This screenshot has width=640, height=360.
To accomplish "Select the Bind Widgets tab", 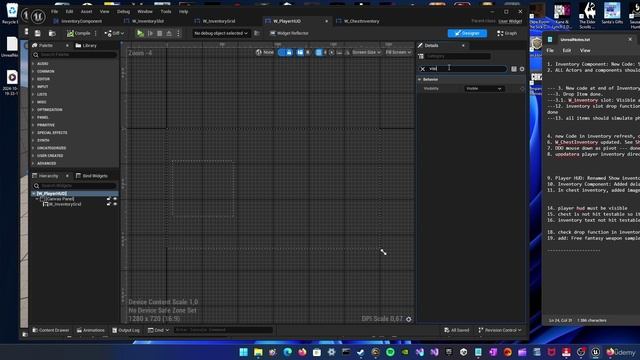I will click(x=92, y=176).
